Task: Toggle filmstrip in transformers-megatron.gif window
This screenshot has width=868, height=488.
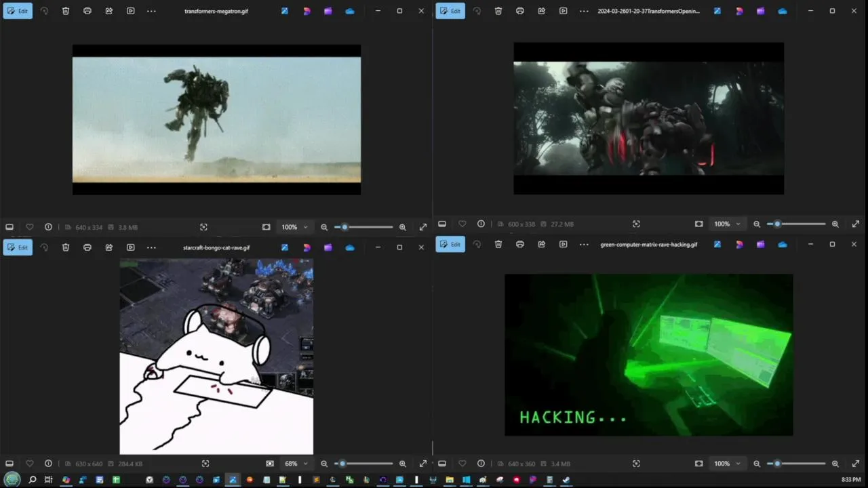Action: [x=9, y=227]
